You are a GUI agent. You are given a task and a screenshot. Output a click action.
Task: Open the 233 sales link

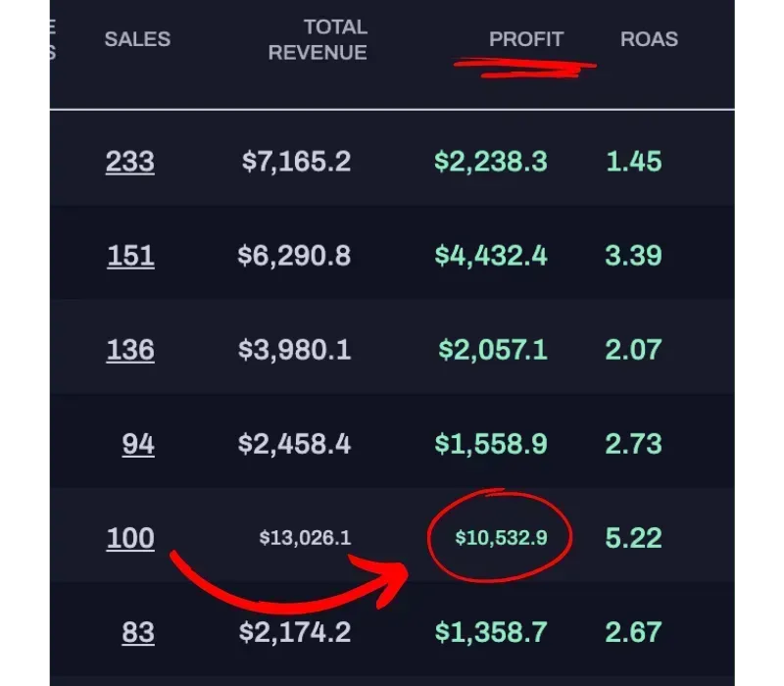click(x=130, y=161)
